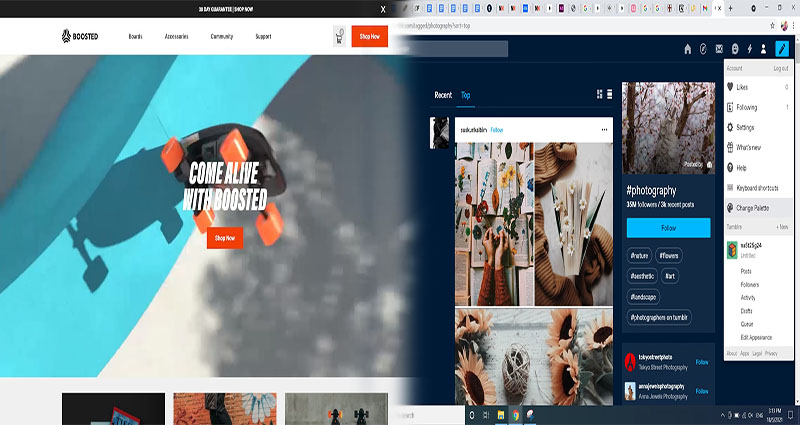Toggle the Tumblr account person icon
This screenshot has width=800, height=425.
click(763, 49)
